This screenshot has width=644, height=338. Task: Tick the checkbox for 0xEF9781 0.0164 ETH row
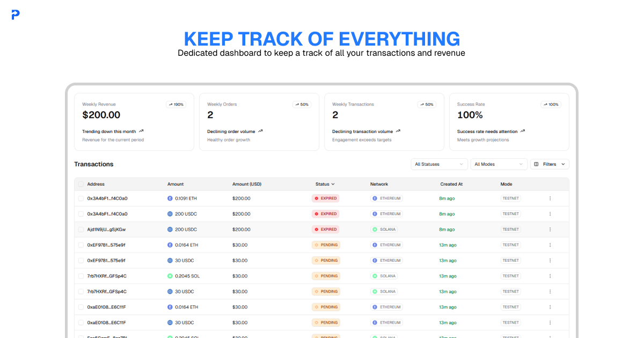coord(81,245)
